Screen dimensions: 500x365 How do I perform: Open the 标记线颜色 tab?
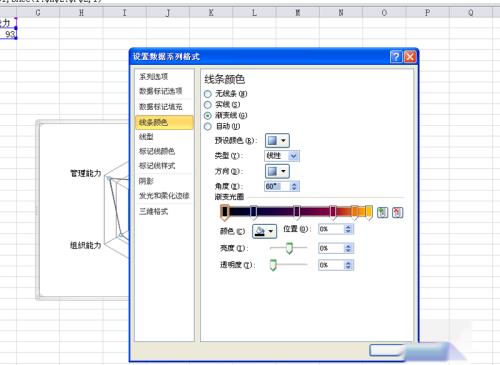click(157, 151)
